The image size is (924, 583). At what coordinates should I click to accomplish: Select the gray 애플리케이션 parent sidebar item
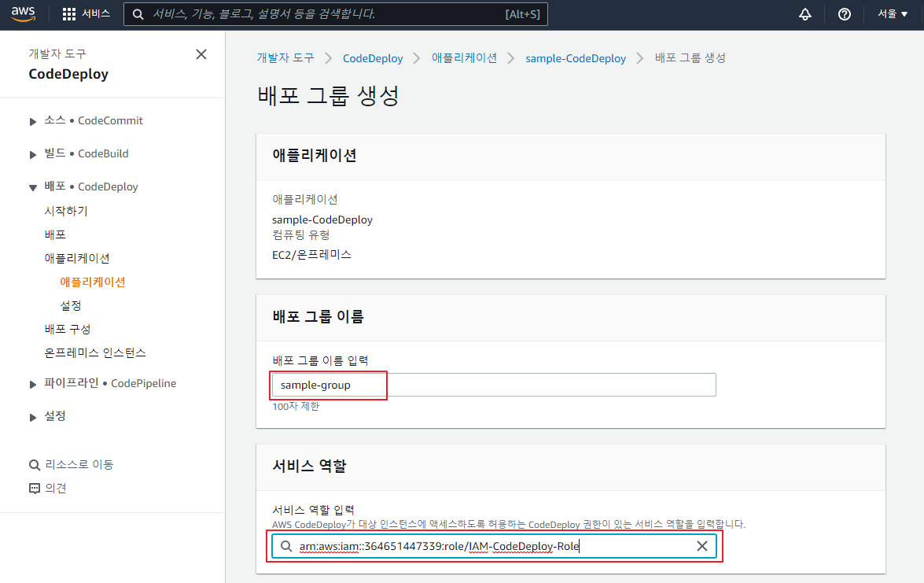[77, 258]
